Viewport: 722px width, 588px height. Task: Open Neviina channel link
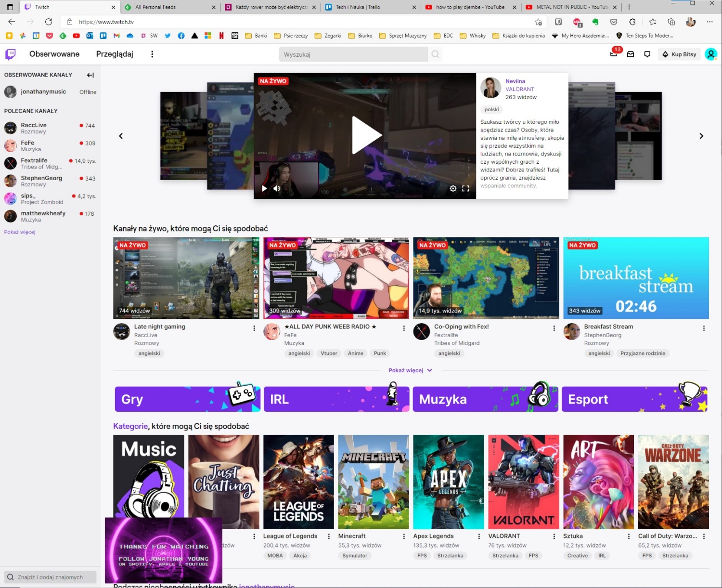[x=515, y=81]
